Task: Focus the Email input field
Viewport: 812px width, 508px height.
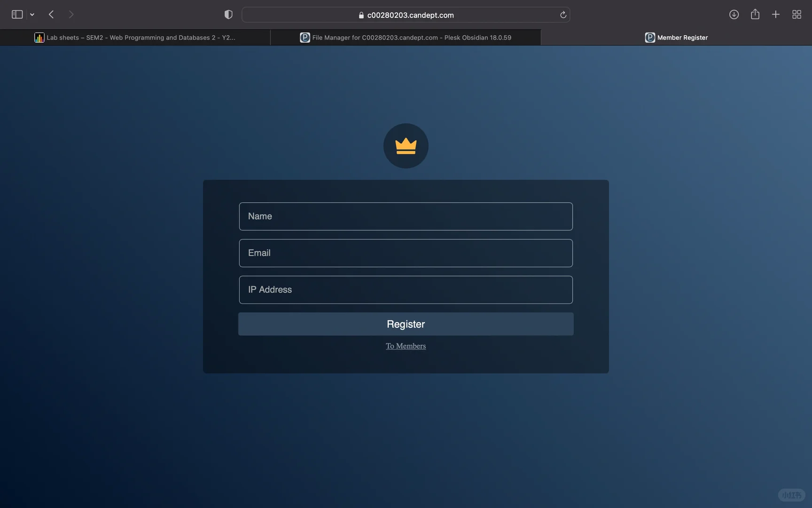Action: (406, 253)
